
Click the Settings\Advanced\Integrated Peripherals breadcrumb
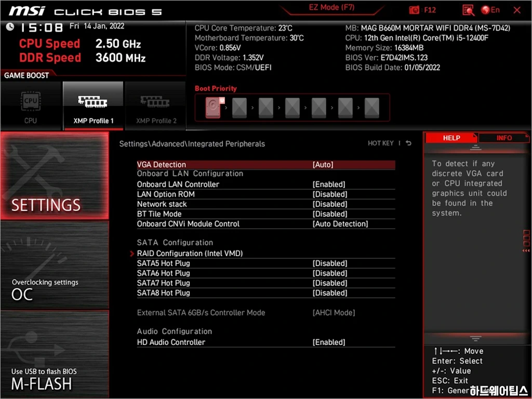pos(192,144)
